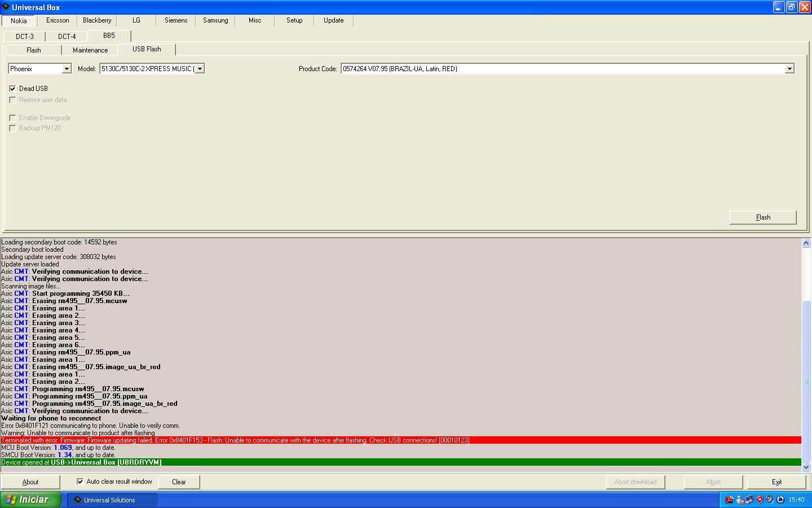Click the Flash button
This screenshot has height=508, width=812.
[763, 217]
